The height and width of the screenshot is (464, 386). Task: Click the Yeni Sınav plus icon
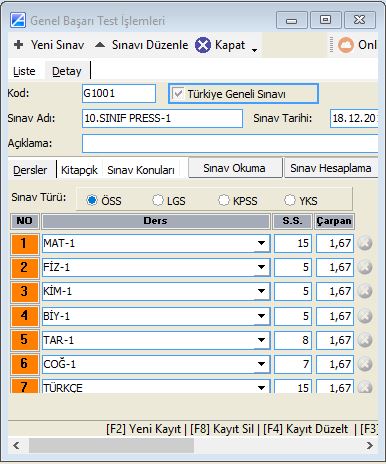19,44
